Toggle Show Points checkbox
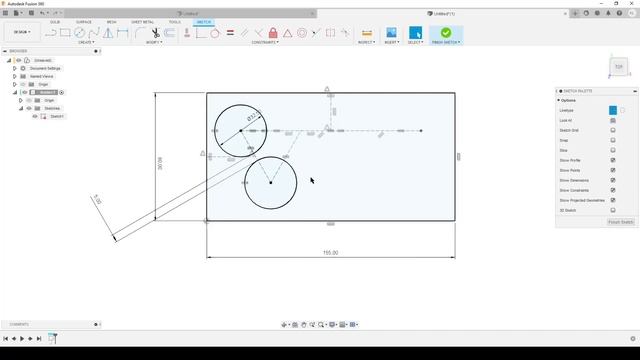Viewport: 640px width, 360px height. click(x=613, y=170)
